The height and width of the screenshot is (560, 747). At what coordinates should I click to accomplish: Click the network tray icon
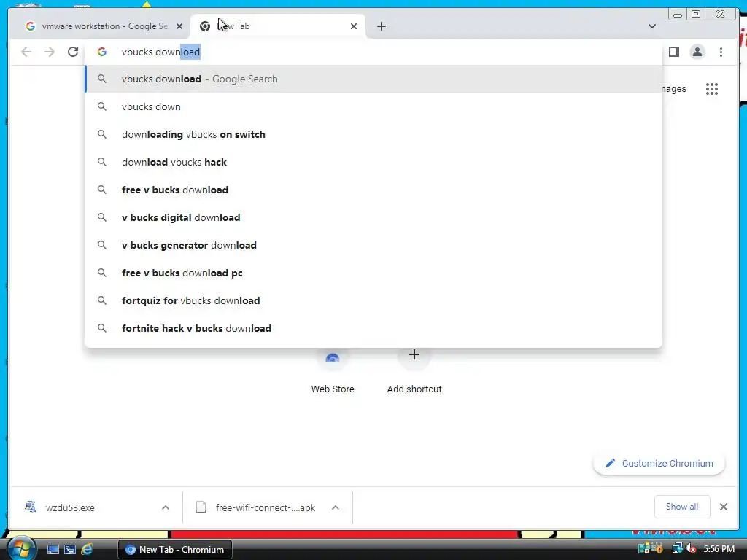[677, 548]
